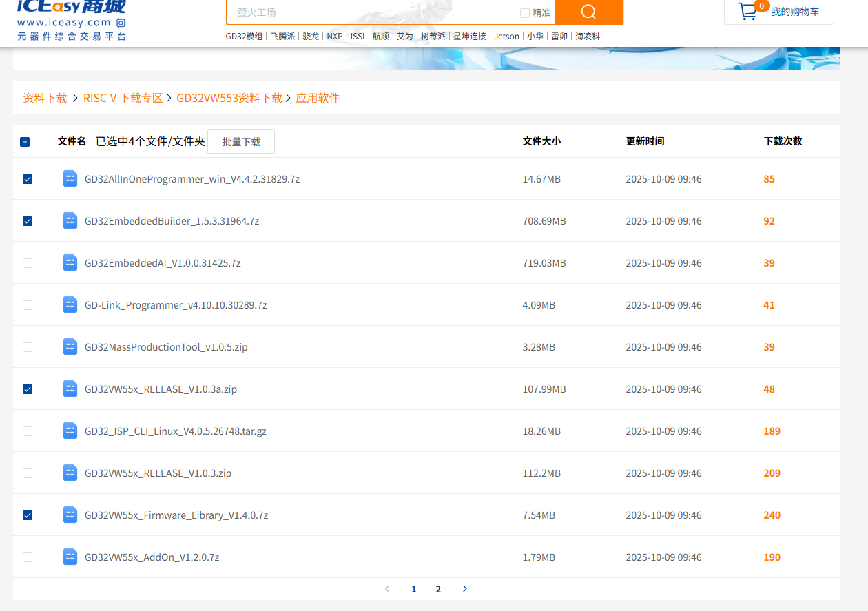Click the orange search magnifier button
This screenshot has width=868, height=611.
(588, 12)
